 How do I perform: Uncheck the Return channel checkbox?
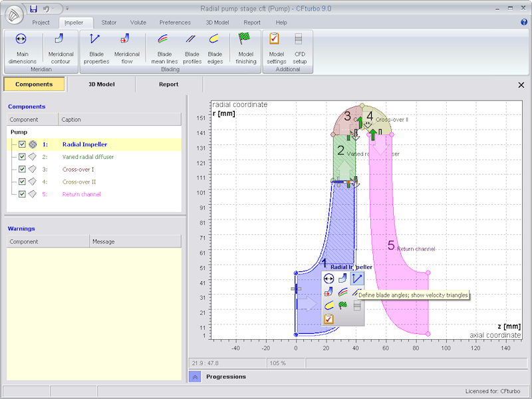pyautogui.click(x=22, y=194)
